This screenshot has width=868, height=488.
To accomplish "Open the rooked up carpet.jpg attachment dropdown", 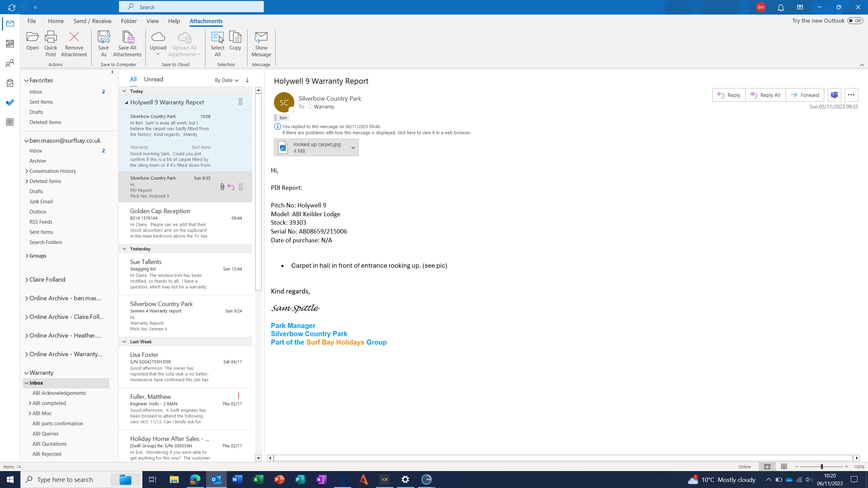I will pyautogui.click(x=353, y=147).
